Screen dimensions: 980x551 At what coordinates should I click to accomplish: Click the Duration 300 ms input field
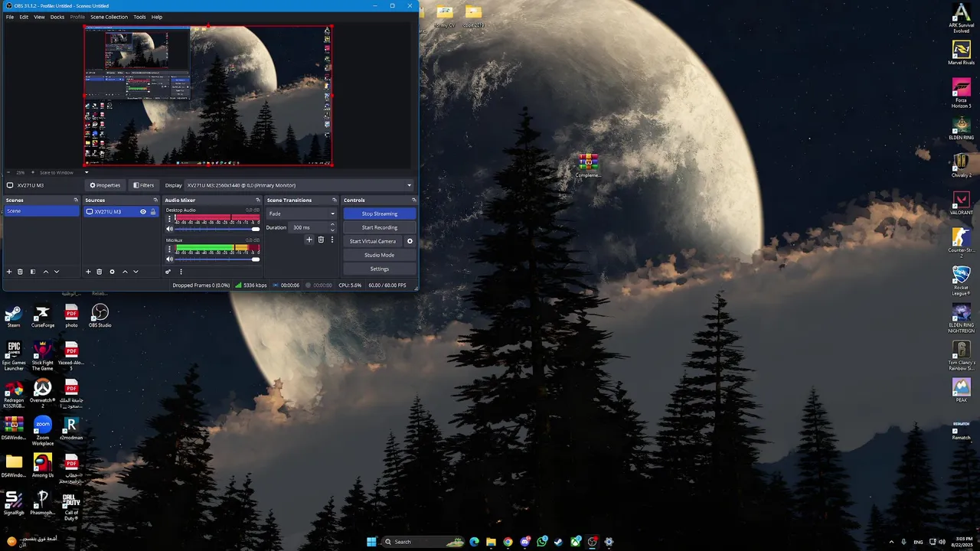click(x=309, y=227)
